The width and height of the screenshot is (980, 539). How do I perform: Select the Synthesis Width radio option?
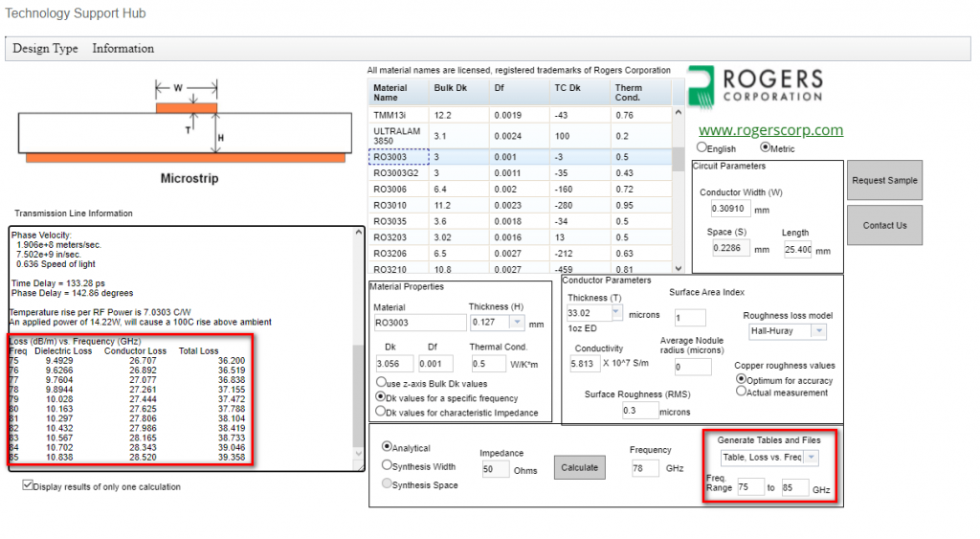click(387, 465)
